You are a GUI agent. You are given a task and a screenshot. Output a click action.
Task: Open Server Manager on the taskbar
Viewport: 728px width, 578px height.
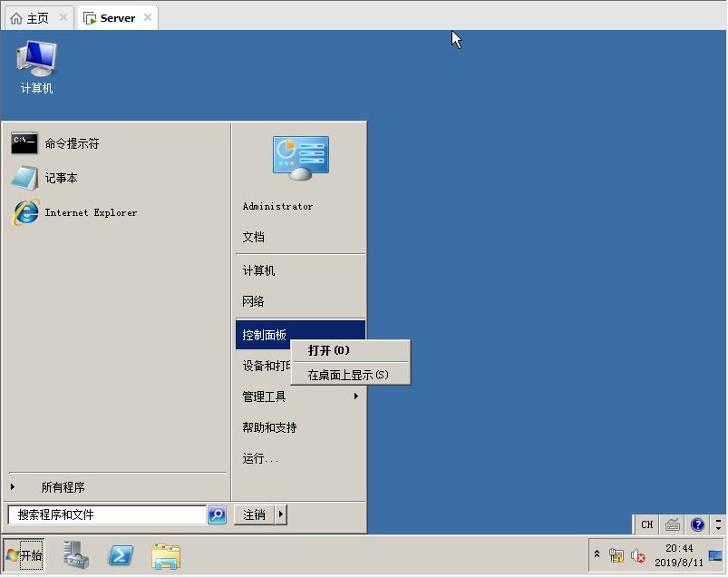(x=75, y=555)
